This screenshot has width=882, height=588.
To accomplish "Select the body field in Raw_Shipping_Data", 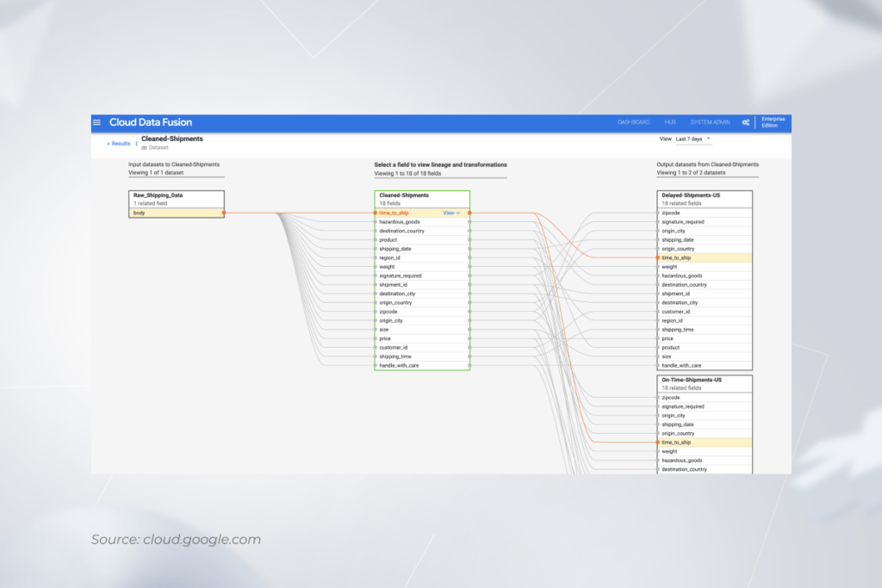I will coord(155,213).
